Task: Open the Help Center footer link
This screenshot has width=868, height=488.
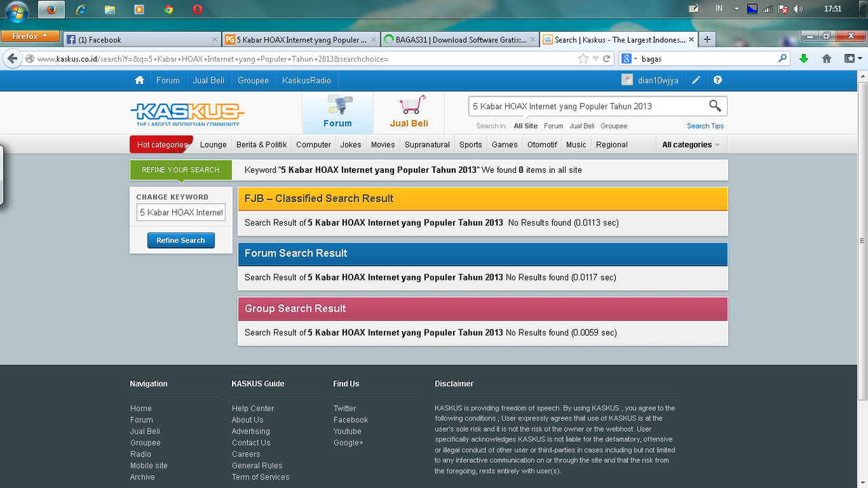Action: pyautogui.click(x=253, y=409)
